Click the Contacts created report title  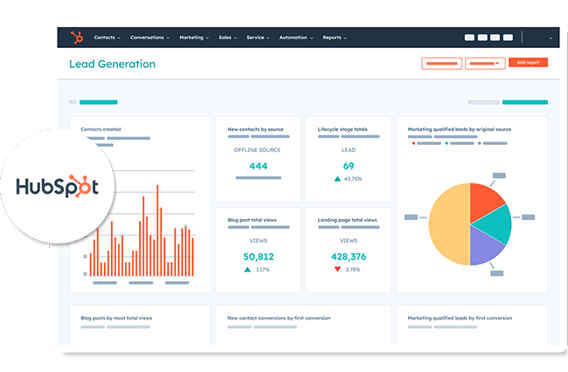[101, 129]
